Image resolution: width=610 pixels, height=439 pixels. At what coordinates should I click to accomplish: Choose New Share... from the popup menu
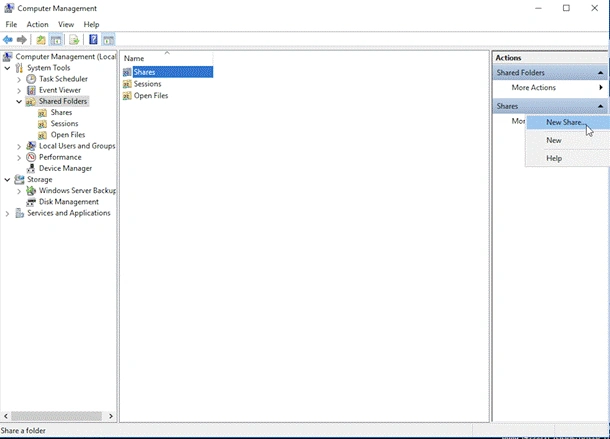[x=568, y=122]
